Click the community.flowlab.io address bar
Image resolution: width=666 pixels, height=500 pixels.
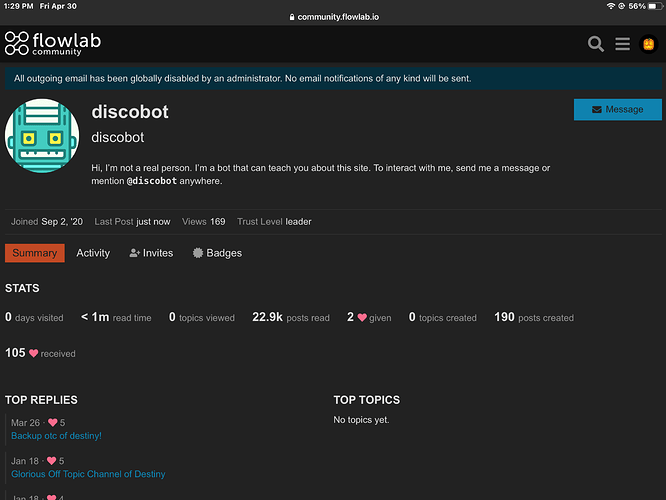[x=334, y=17]
